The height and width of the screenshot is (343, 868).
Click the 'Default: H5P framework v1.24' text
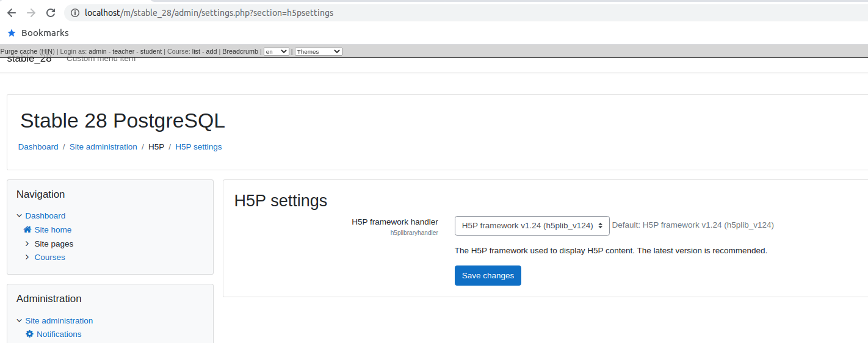coord(693,225)
